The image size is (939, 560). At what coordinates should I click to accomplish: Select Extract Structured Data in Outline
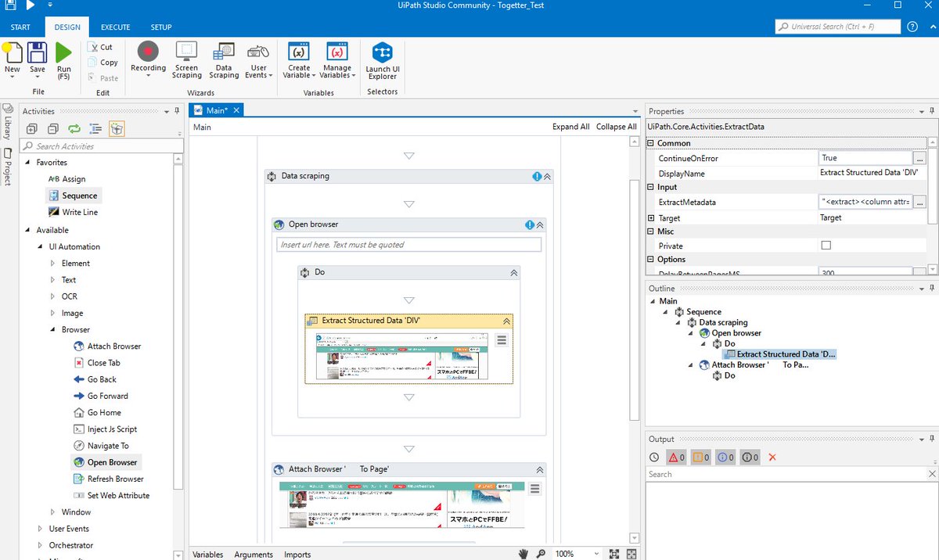point(781,354)
